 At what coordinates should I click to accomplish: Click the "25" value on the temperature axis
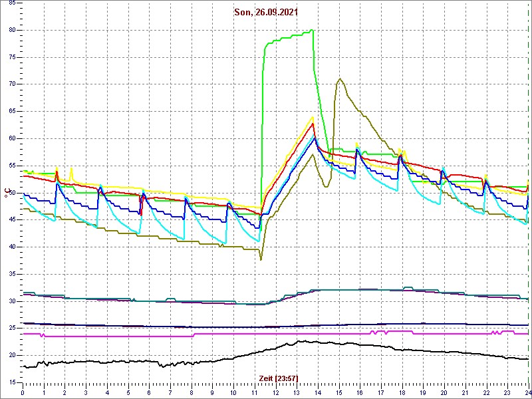[x=11, y=329]
